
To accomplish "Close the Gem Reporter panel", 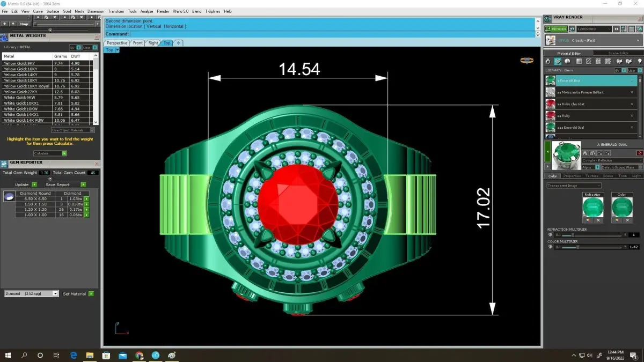I will (97, 164).
